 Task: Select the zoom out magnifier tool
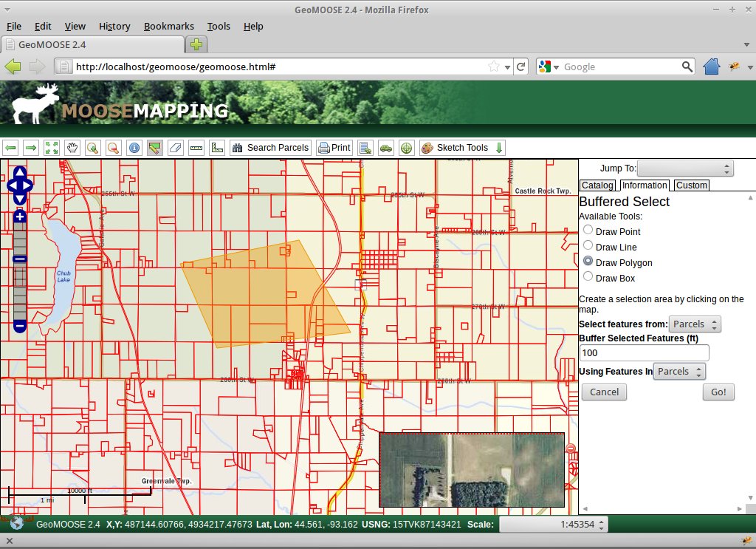[x=113, y=148]
